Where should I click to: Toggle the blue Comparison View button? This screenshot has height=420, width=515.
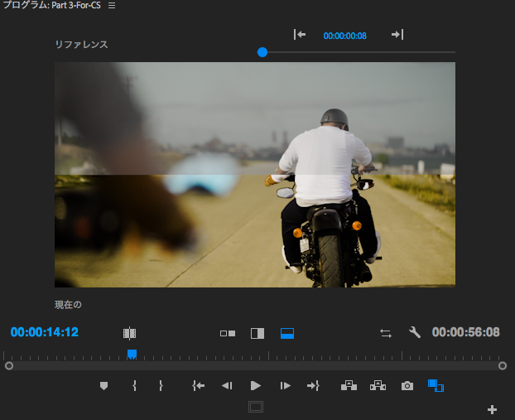(436, 386)
